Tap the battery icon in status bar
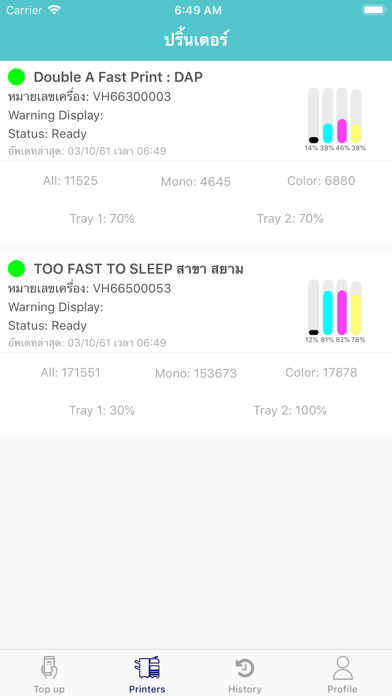 (x=374, y=10)
